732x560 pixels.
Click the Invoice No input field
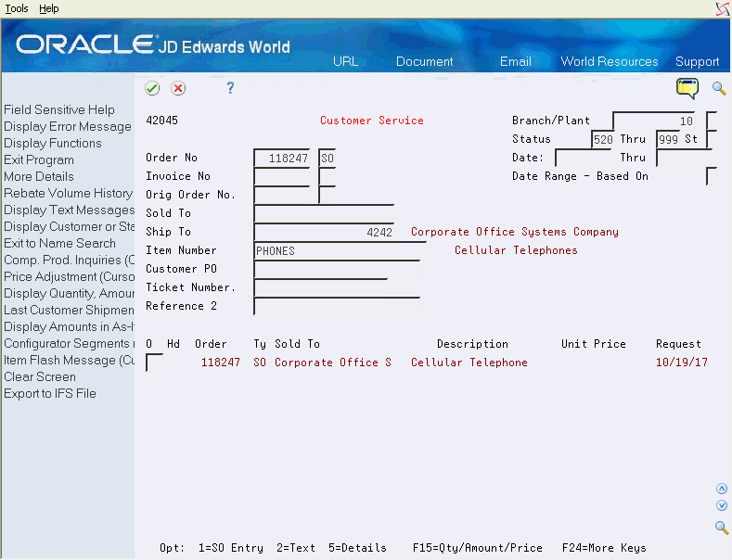[x=281, y=177]
